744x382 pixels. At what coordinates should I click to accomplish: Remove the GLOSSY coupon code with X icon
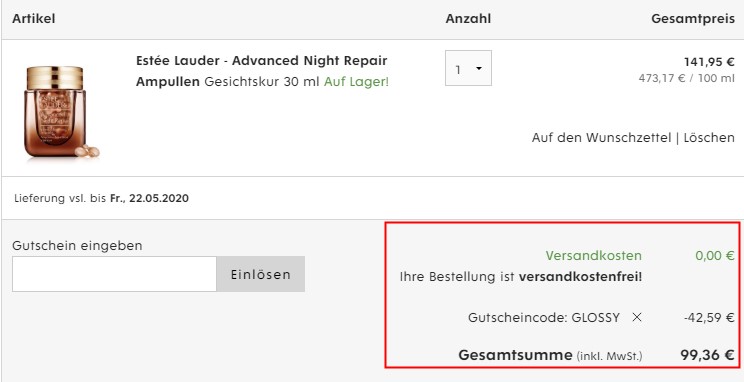pyautogui.click(x=637, y=317)
